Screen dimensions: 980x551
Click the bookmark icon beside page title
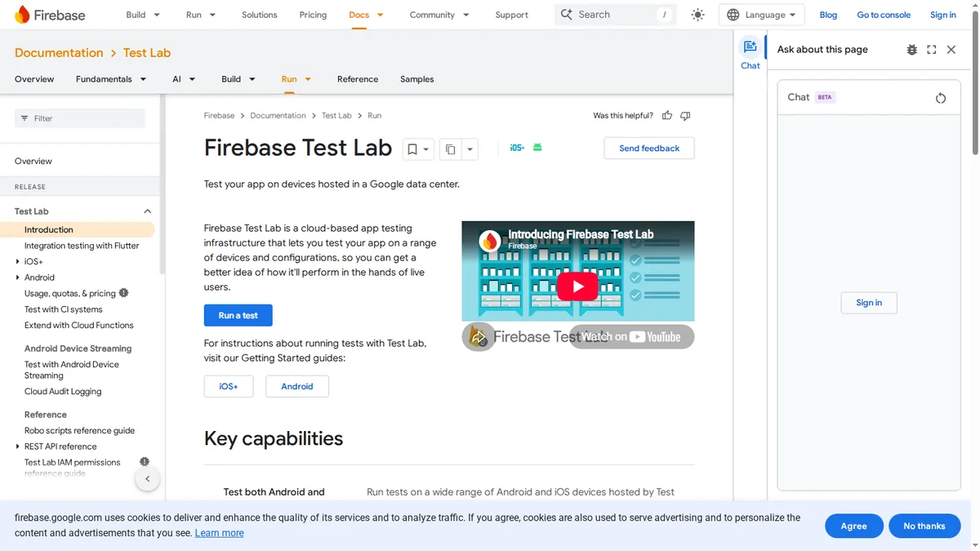tap(412, 149)
